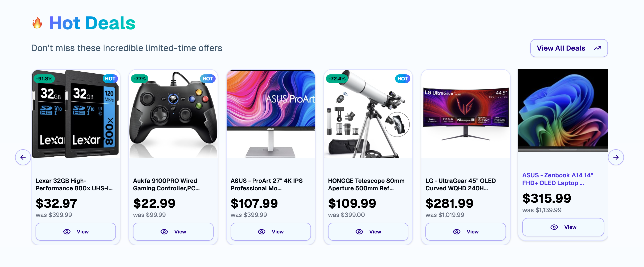The height and width of the screenshot is (267, 644).
Task: Click the previous carousel arrow
Action: click(x=23, y=157)
